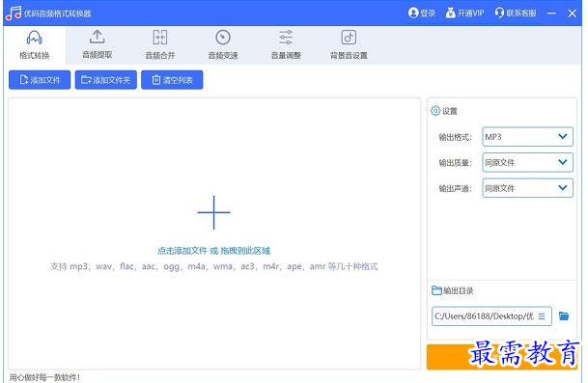Viewport: 588px width, 383px height.
Task: Open the 音频合并 tab
Action: click(x=160, y=45)
